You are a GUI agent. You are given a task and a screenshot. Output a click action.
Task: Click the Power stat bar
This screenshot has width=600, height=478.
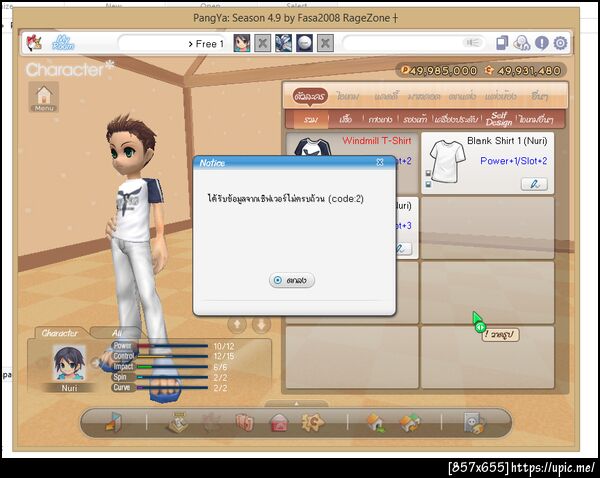[172, 346]
